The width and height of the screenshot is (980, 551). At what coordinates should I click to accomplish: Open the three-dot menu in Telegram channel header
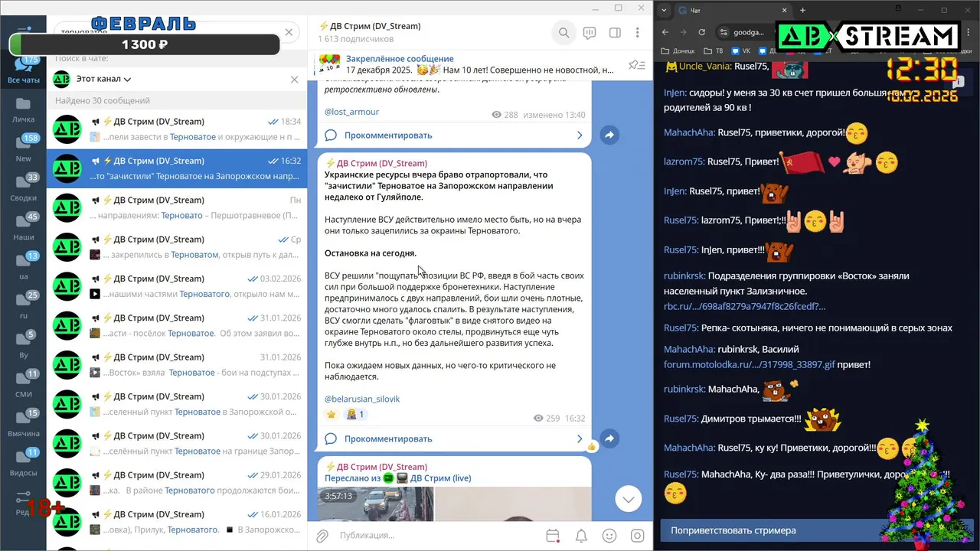point(638,33)
